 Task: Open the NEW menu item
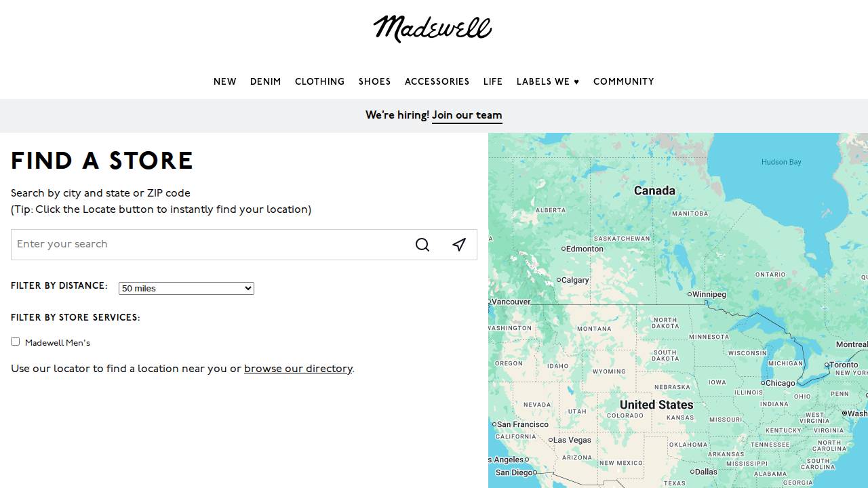224,81
